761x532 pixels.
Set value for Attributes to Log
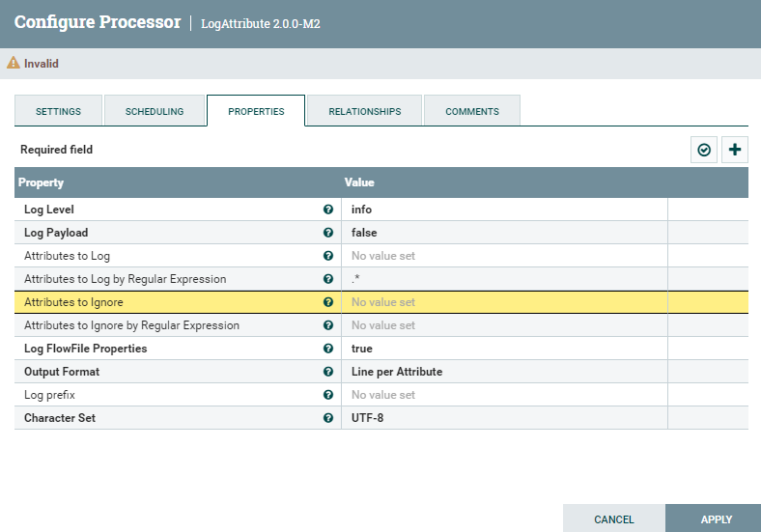tap(504, 256)
